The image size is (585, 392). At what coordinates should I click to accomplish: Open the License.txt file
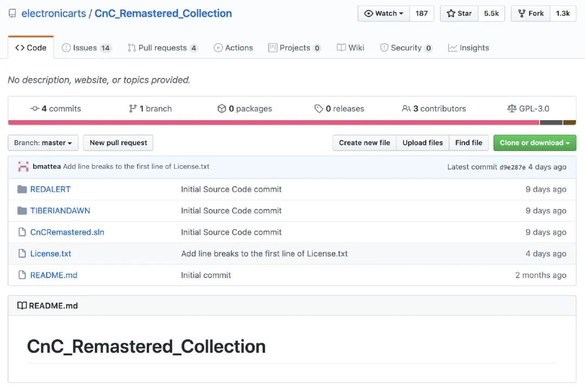51,253
